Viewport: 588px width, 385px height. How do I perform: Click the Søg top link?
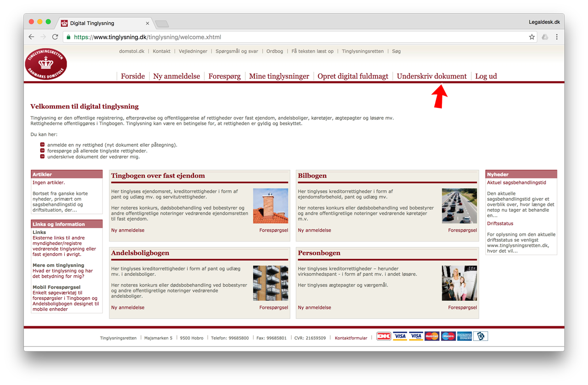pyautogui.click(x=396, y=51)
